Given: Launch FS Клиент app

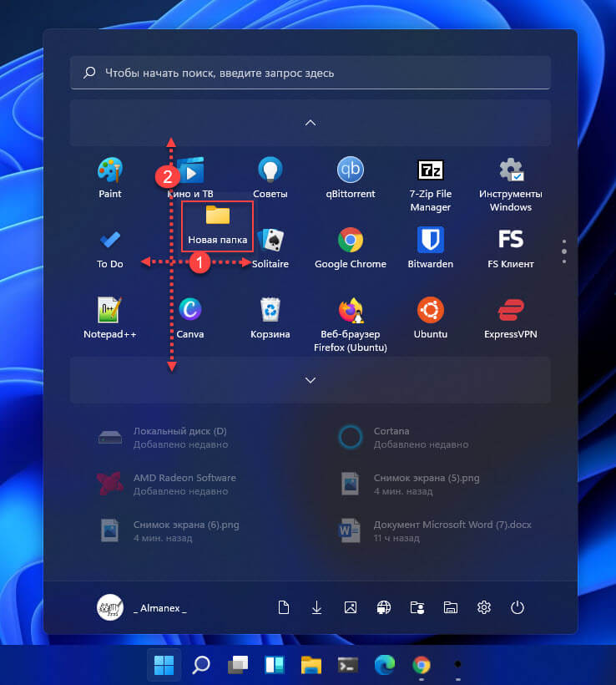Looking at the screenshot, I should tap(510, 248).
